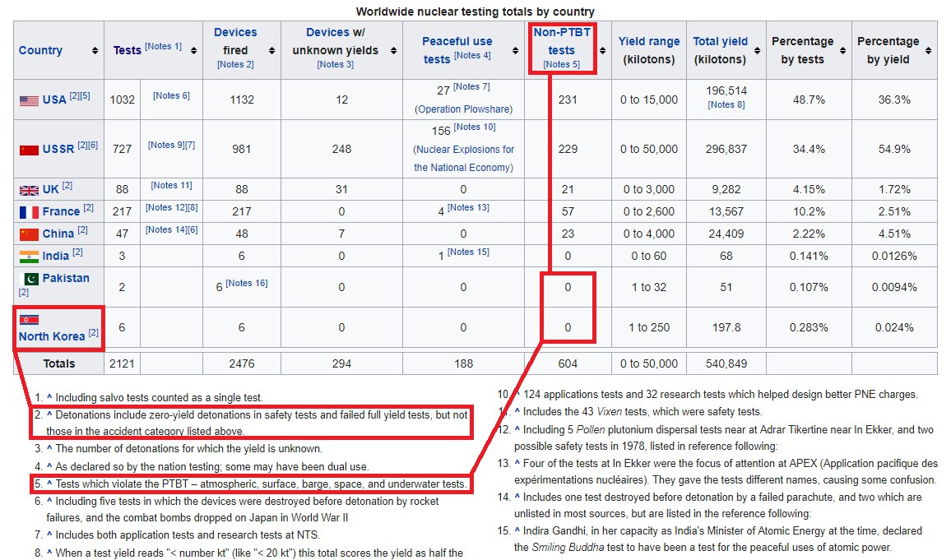Click the Totals row label
Screen dimensions: 951x560
pos(59,363)
